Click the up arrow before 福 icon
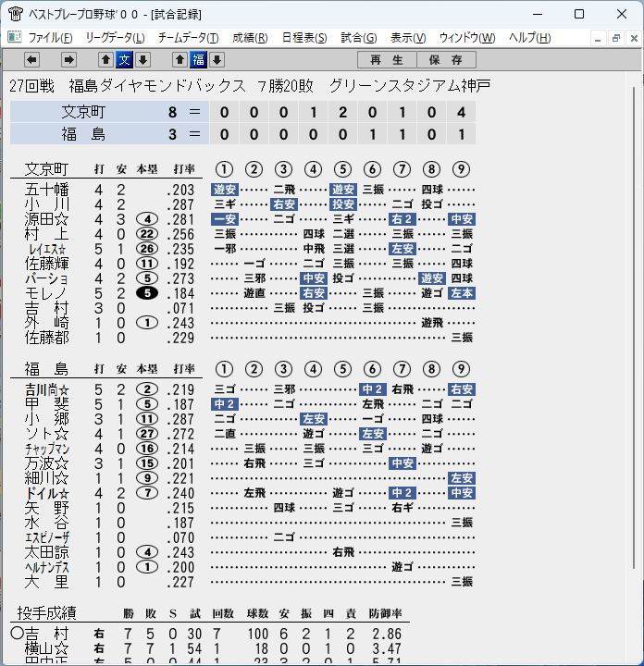Screen dimensions: 644x666 180,60
